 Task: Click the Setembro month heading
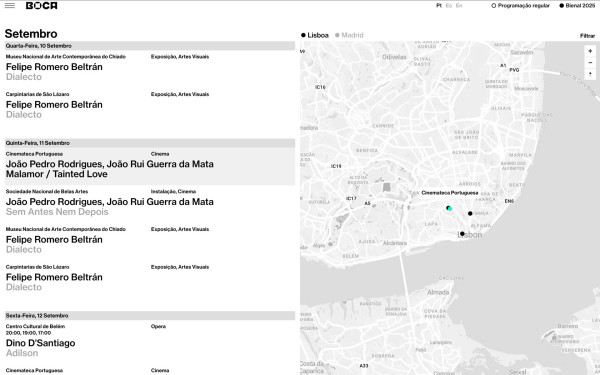tap(31, 34)
